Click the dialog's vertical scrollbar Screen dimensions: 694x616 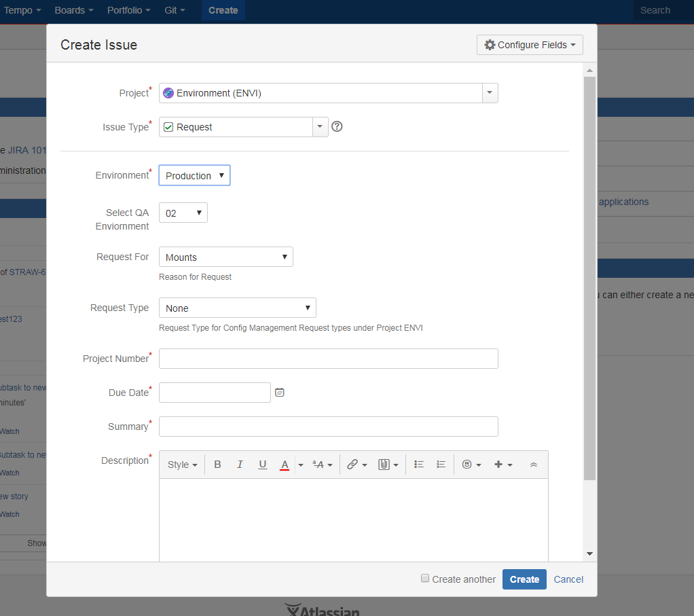589,278
